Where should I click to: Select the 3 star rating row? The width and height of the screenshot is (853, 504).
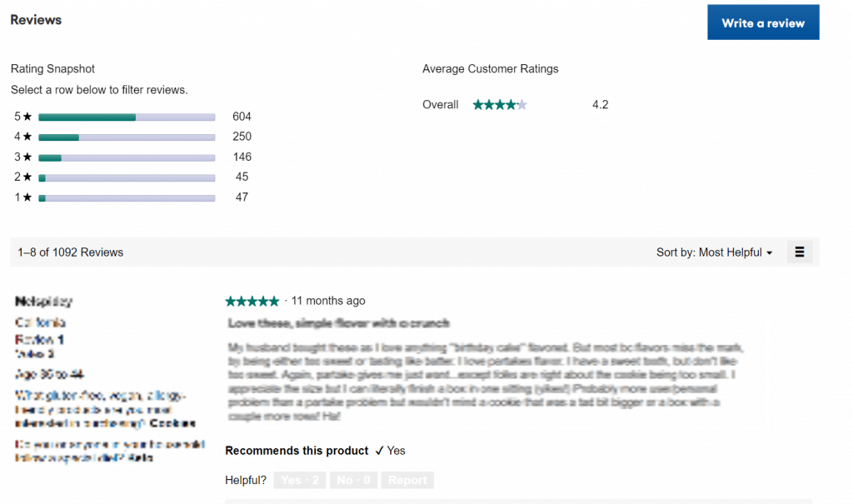pos(132,157)
